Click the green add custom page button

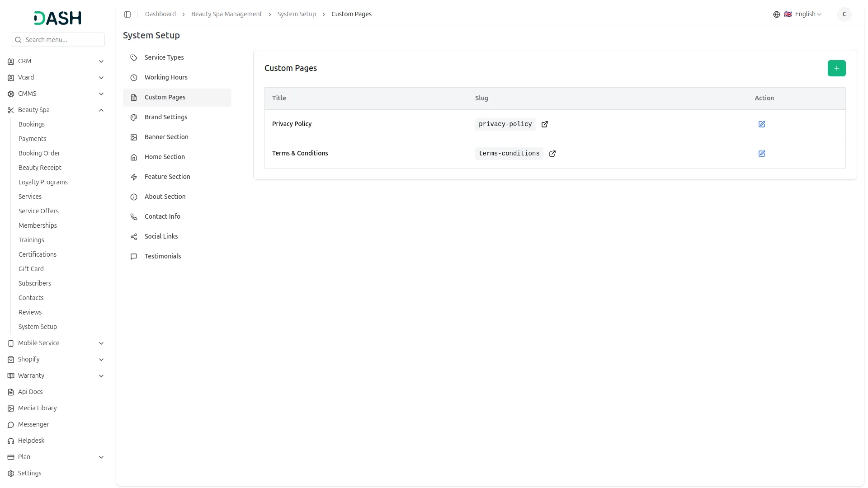836,68
